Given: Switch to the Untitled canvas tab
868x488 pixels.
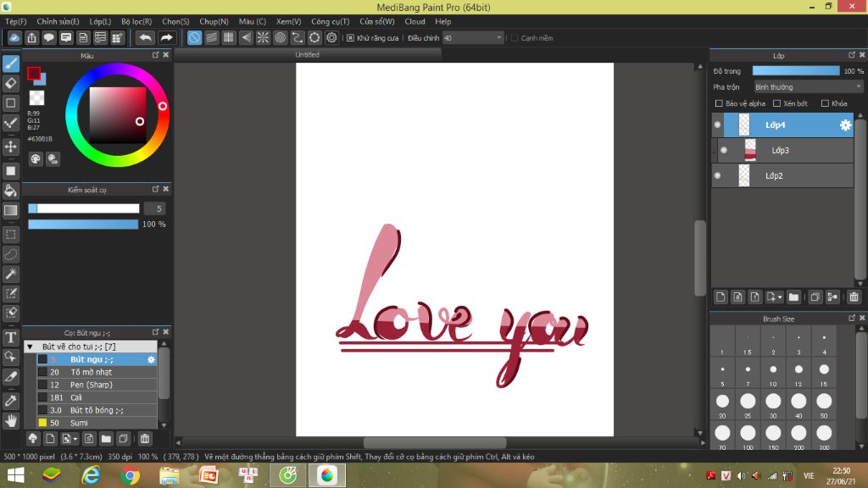Looking at the screenshot, I should pos(307,55).
